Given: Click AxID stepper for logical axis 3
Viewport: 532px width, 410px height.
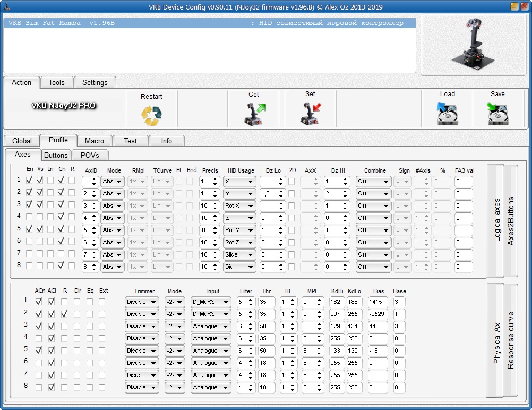Looking at the screenshot, I should tap(95, 206).
